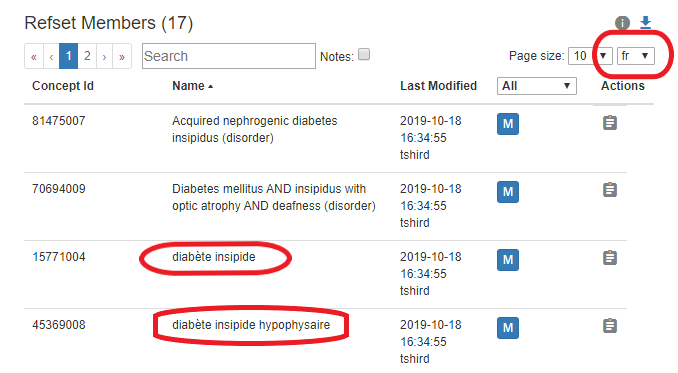Expand the All member type filter
This screenshot has width=678, height=373.
(537, 86)
